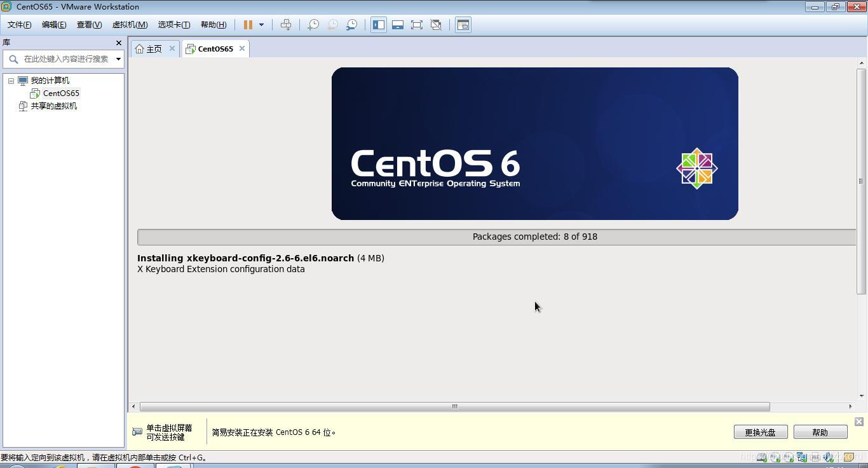
Task: Open the 查看(V) menu
Action: pyautogui.click(x=89, y=25)
